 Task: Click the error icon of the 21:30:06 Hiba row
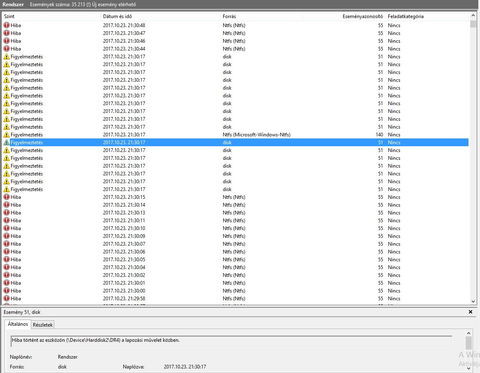[6, 252]
